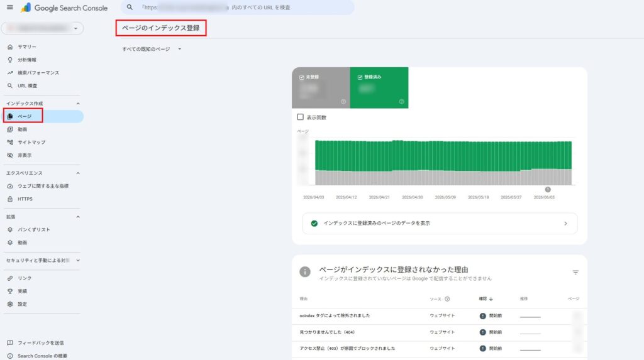
Task: Open パンくずリスト in sidebar
Action: pyautogui.click(x=34, y=230)
